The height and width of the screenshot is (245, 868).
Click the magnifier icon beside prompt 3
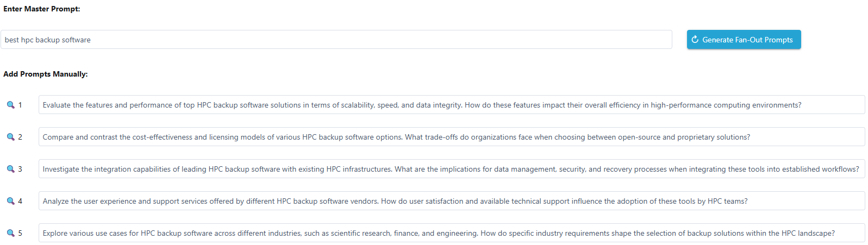point(10,169)
